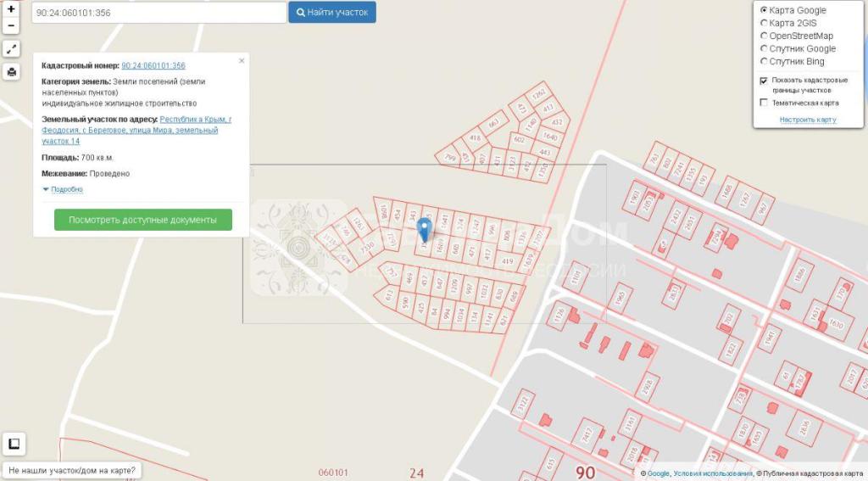This screenshot has width=868, height=481.
Task: Select Карта 2GIS radio option
Action: point(764,23)
